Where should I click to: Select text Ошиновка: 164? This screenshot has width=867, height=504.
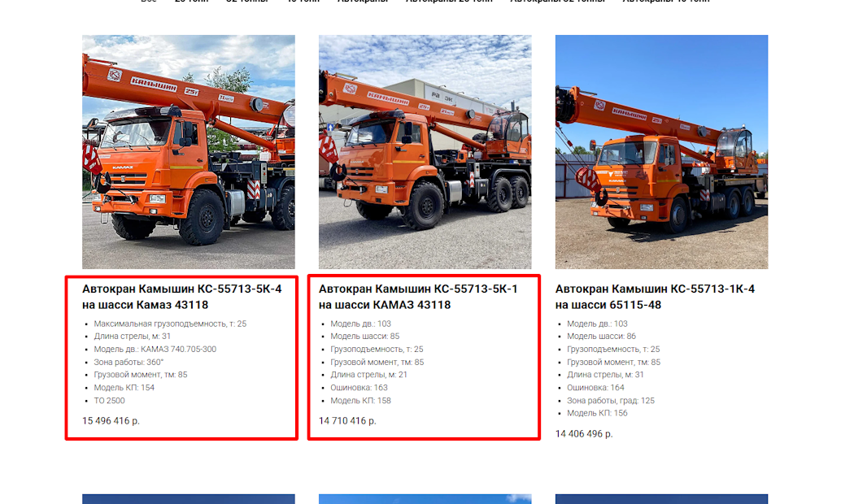point(596,388)
